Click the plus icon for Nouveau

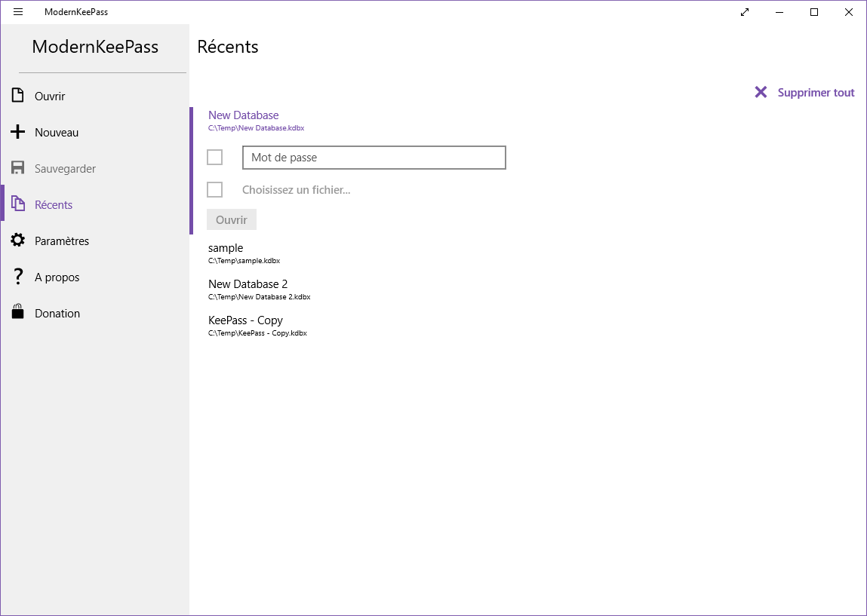pyautogui.click(x=18, y=133)
